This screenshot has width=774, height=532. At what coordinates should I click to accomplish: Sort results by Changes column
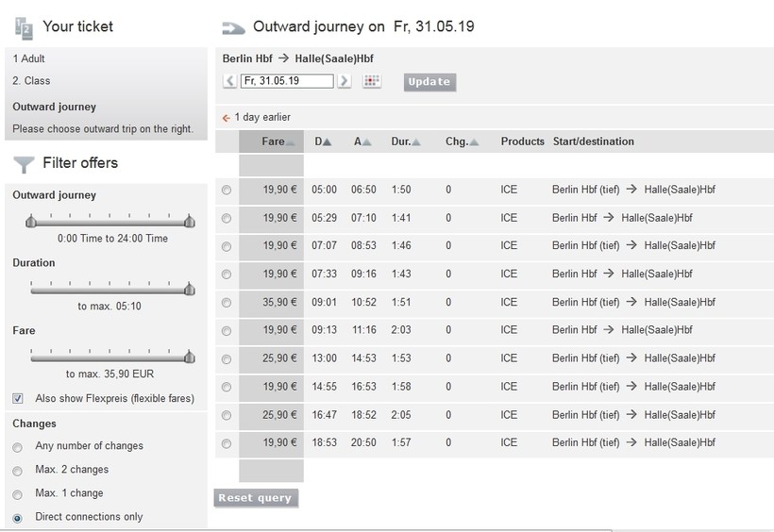462,141
